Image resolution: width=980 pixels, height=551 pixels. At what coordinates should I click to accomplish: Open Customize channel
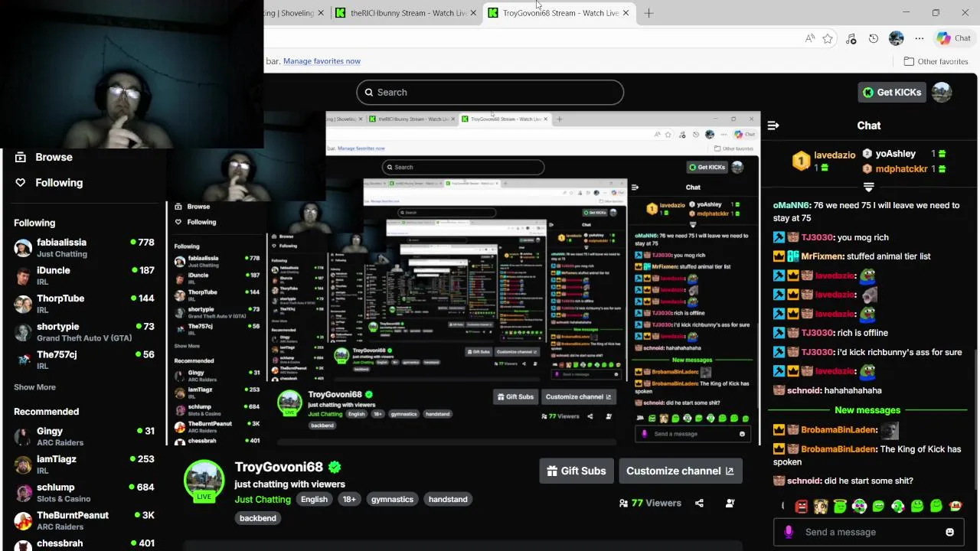680,471
